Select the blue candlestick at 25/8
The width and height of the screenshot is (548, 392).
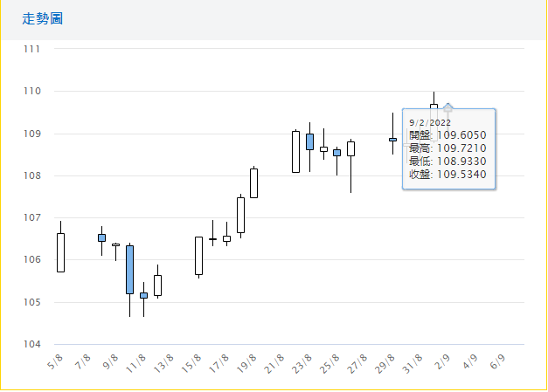click(336, 153)
